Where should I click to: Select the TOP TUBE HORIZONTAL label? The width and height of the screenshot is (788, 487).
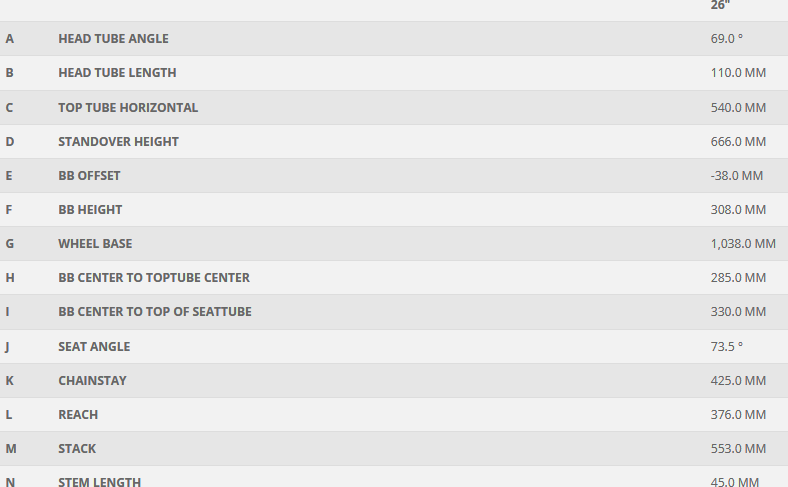point(128,108)
